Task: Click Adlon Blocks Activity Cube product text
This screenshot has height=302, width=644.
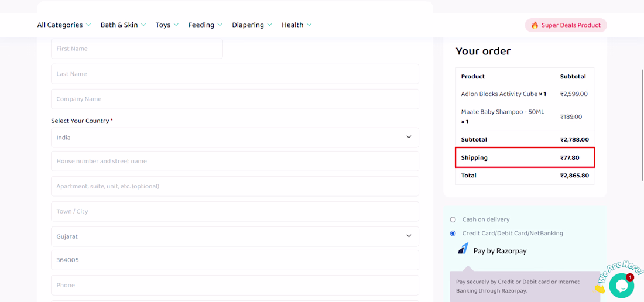Action: [499, 94]
